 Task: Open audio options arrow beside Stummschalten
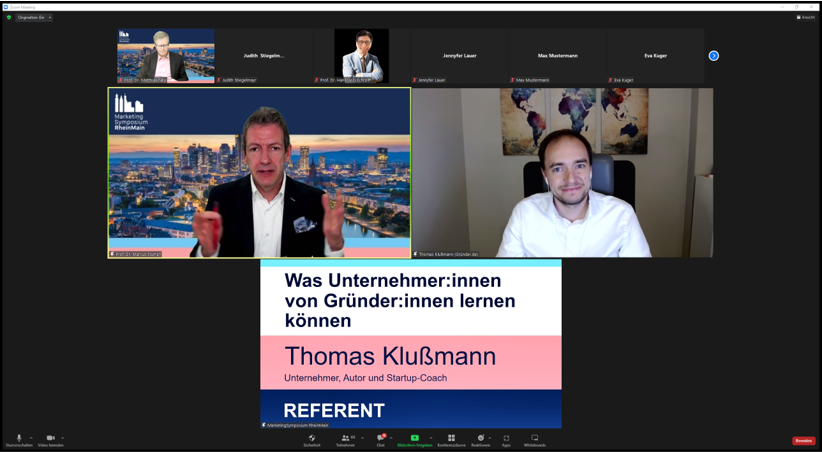tap(31, 437)
